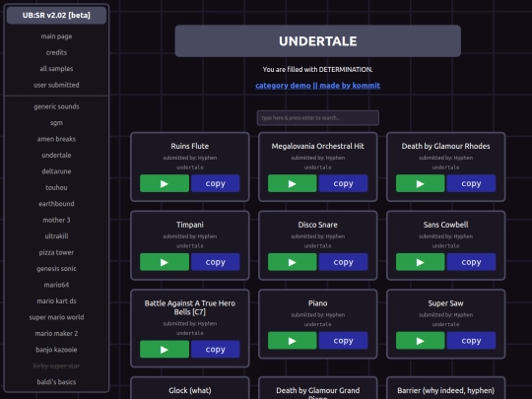Select the genesis sonic category

pos(56,269)
